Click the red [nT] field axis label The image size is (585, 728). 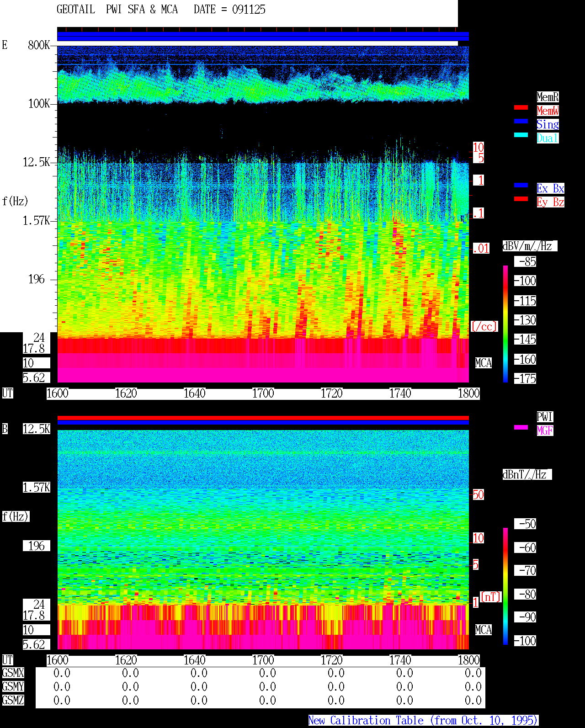(x=491, y=597)
